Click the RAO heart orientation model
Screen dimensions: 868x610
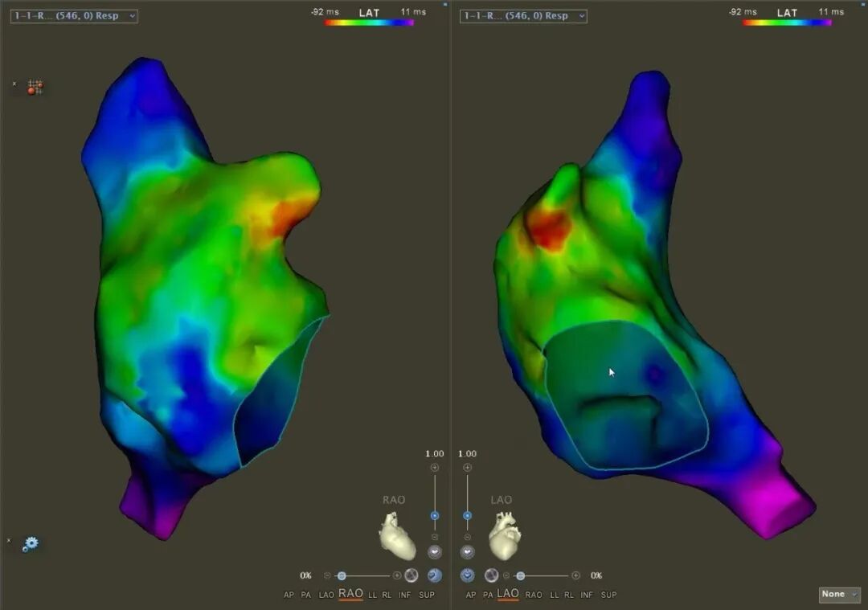pos(397,536)
